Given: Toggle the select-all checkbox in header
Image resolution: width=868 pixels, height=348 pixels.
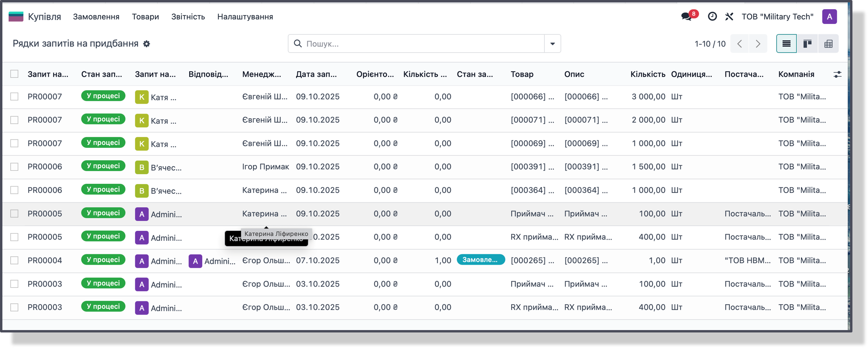Looking at the screenshot, I should click(14, 74).
